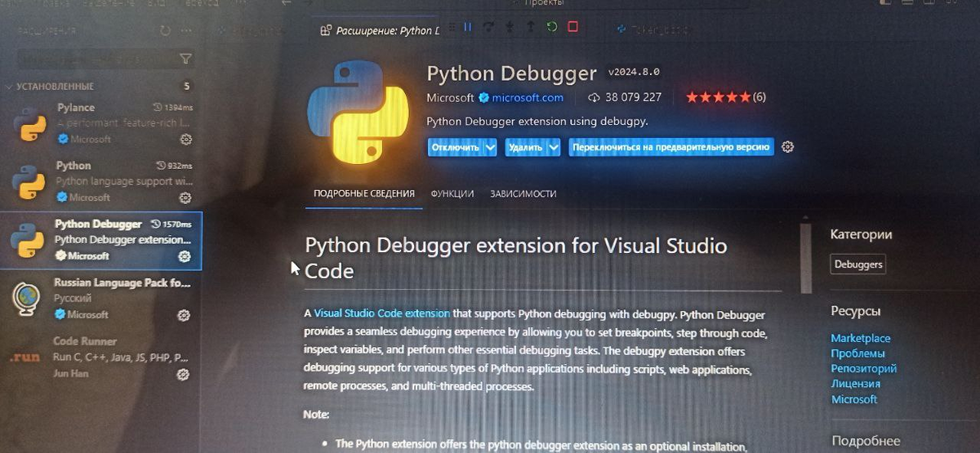This screenshot has width=980, height=453.
Task: Click the details page vertical scrollbar
Action: point(806,258)
